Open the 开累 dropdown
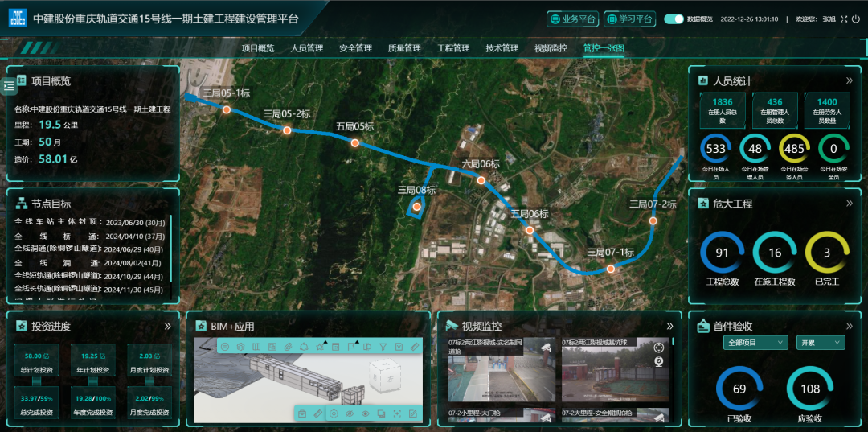 coord(821,342)
